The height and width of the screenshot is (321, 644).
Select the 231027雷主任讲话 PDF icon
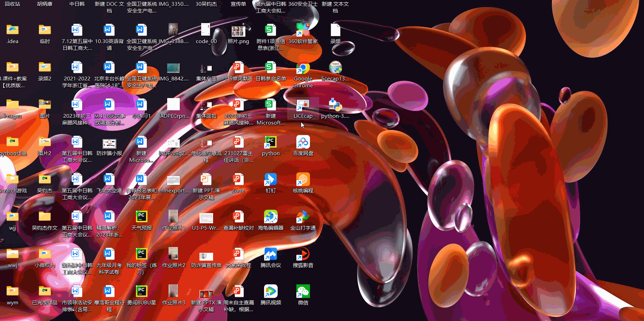(238, 143)
